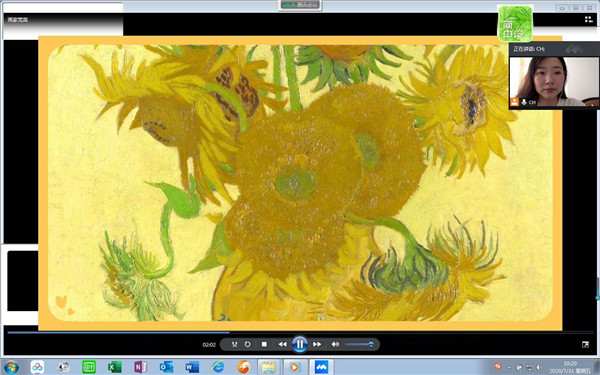Click the taskbar icon after Baidu Netdisk
600x375 pixels.
(x=63, y=367)
